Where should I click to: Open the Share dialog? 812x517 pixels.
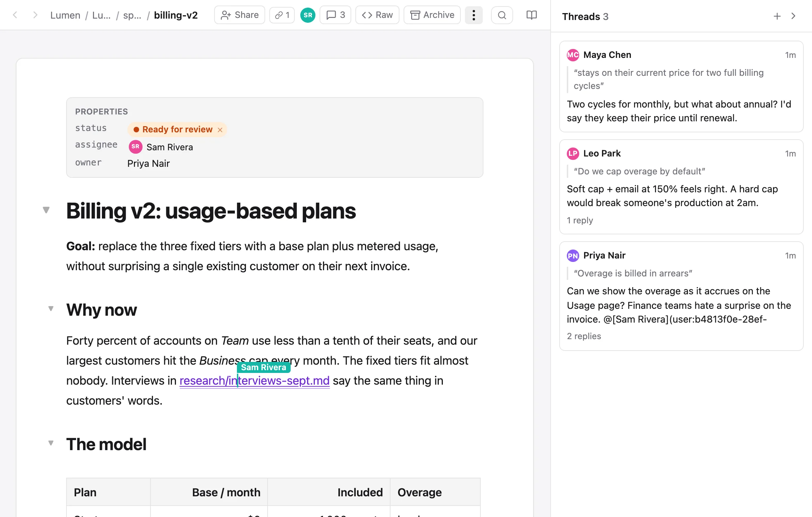click(240, 15)
